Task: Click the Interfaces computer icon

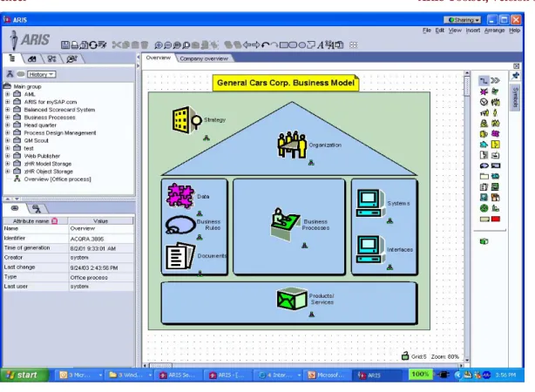Action: 370,249
